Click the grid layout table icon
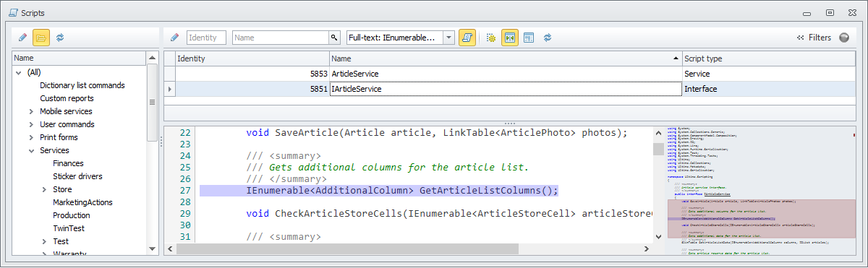The height and width of the screenshot is (268, 868). (x=529, y=37)
